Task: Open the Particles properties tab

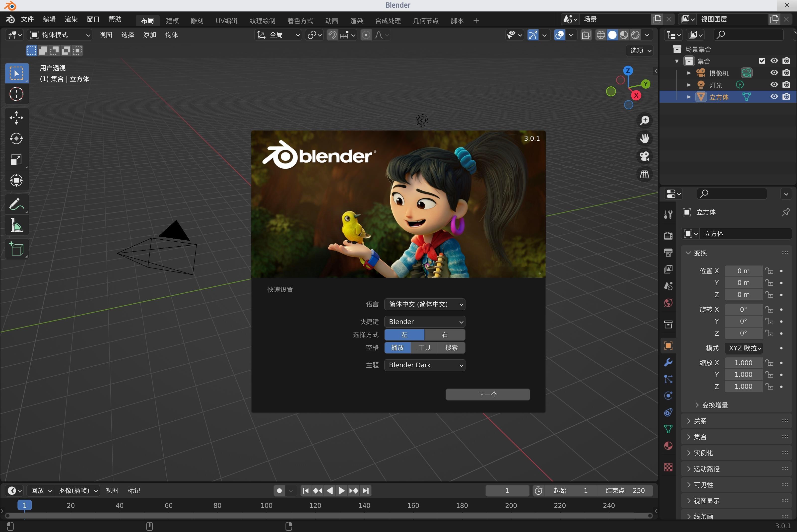Action: click(668, 379)
